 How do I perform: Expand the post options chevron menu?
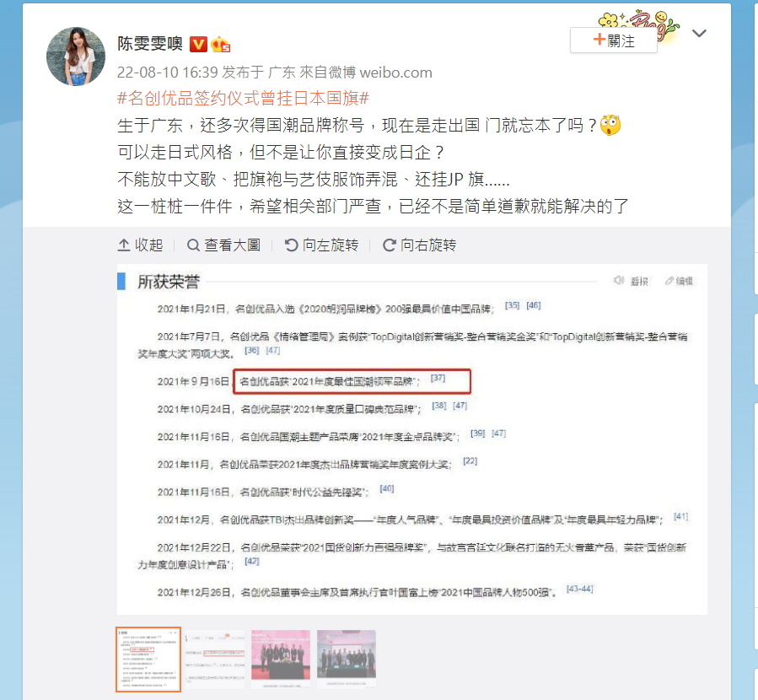click(699, 34)
